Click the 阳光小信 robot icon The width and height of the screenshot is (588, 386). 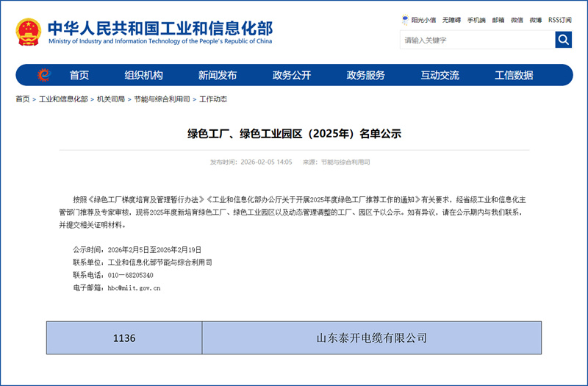click(405, 20)
